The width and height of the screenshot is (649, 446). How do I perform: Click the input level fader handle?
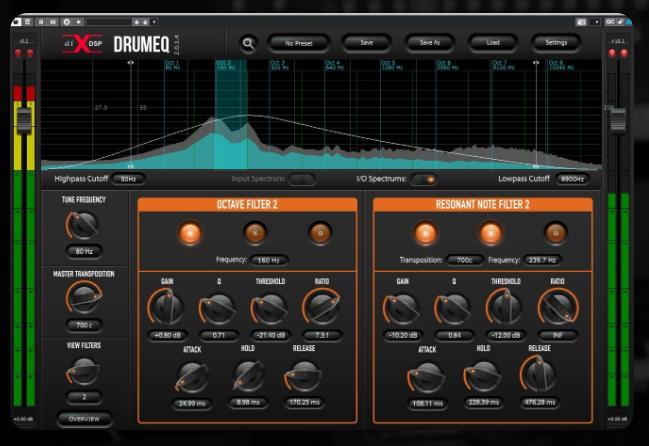click(24, 120)
